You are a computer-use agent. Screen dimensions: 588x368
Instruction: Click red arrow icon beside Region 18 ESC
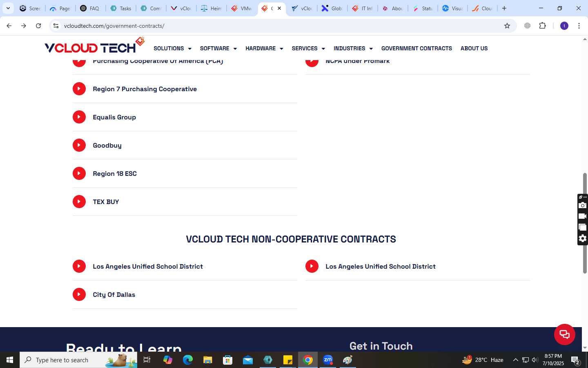(79, 173)
